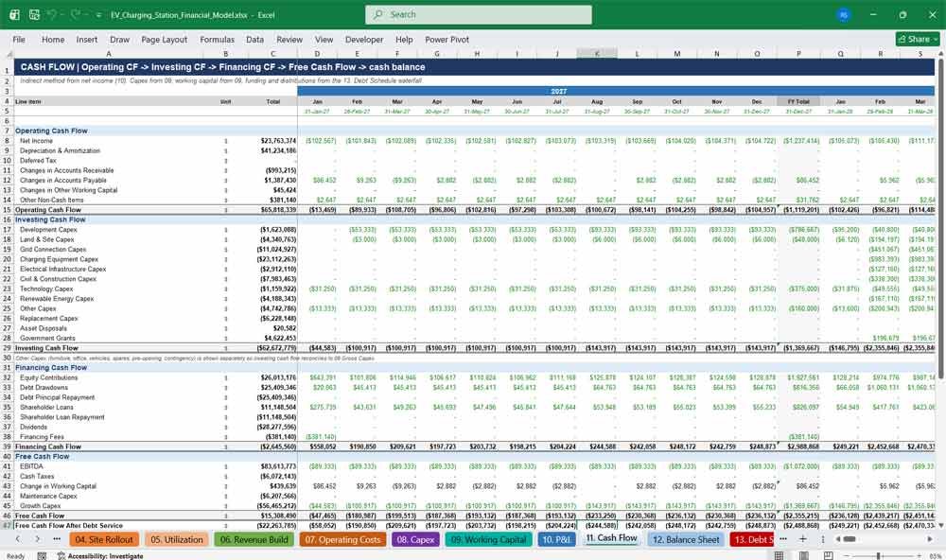Open the Page Layout ribbon tab

point(164,39)
